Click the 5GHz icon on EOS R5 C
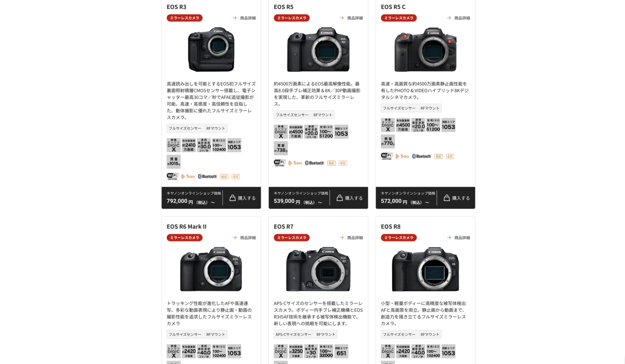 [402, 156]
